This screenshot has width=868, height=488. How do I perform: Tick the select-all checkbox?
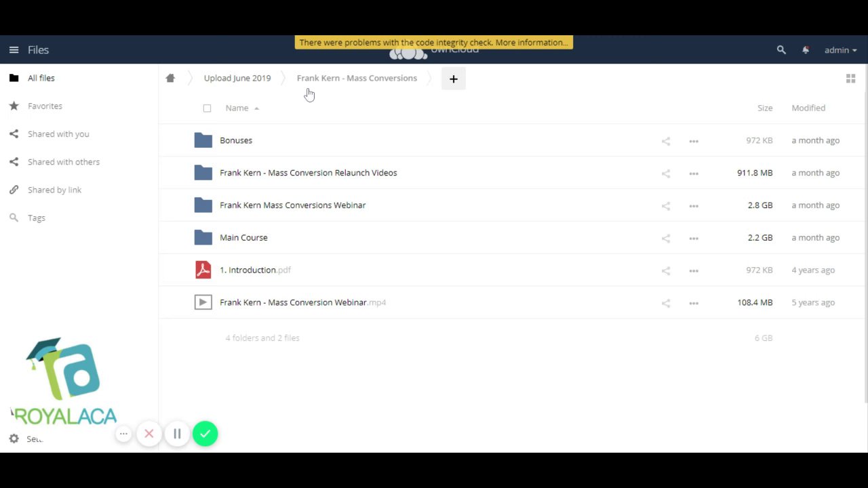point(207,108)
